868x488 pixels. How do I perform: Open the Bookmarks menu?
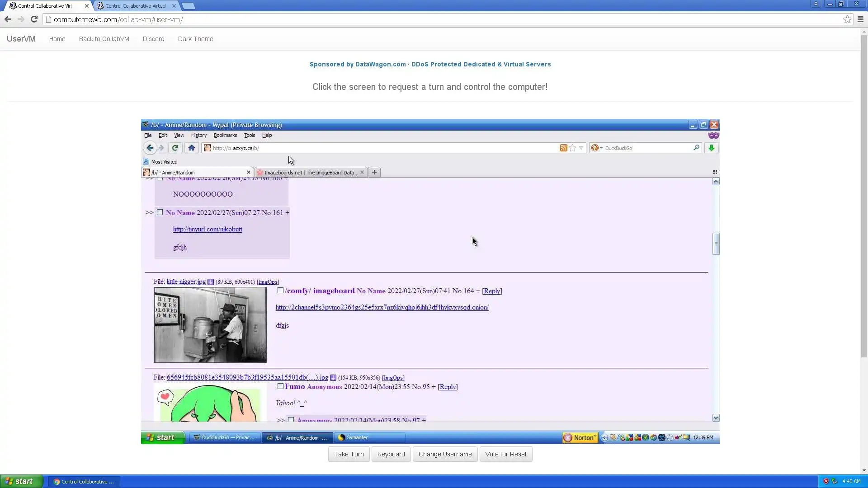point(225,135)
